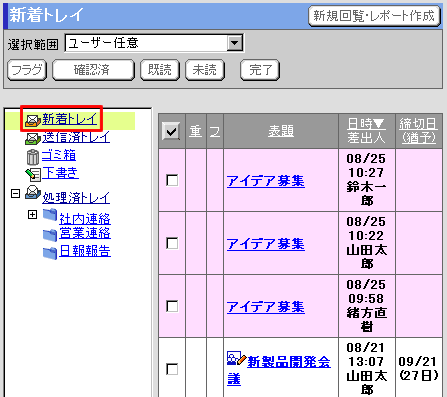
Task: Open the 下書き folder link
Action: click(60, 173)
